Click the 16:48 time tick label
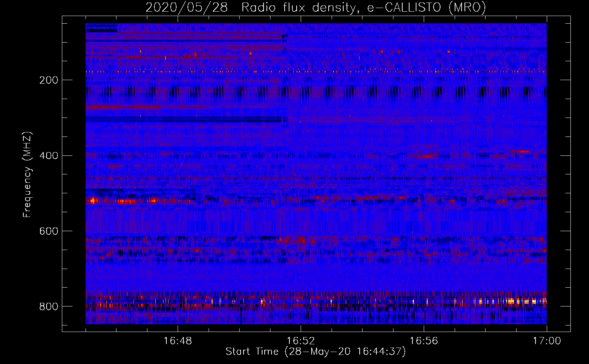 (x=178, y=341)
